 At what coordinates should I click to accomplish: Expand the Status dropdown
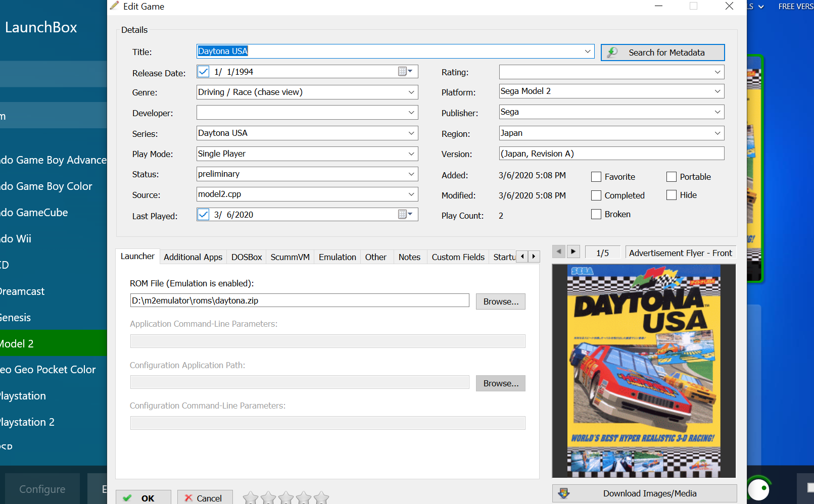tap(411, 174)
